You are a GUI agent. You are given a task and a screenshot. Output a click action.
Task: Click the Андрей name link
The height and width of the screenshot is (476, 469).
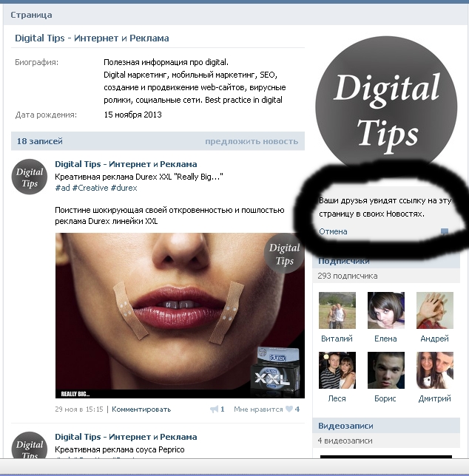(434, 339)
